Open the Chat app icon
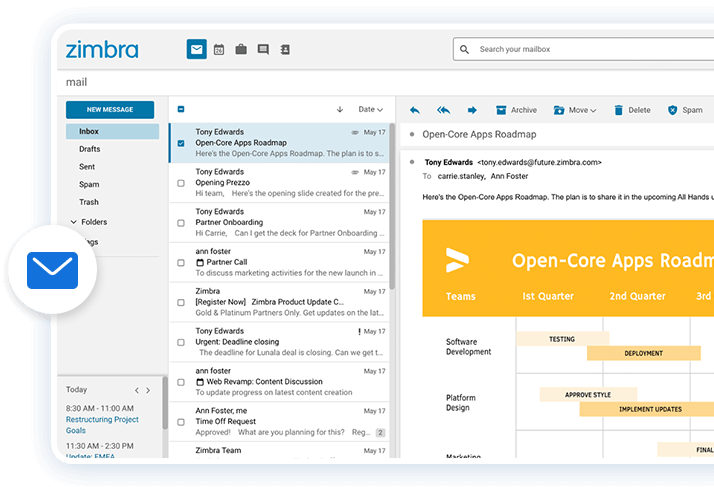714x487 pixels. 263,49
